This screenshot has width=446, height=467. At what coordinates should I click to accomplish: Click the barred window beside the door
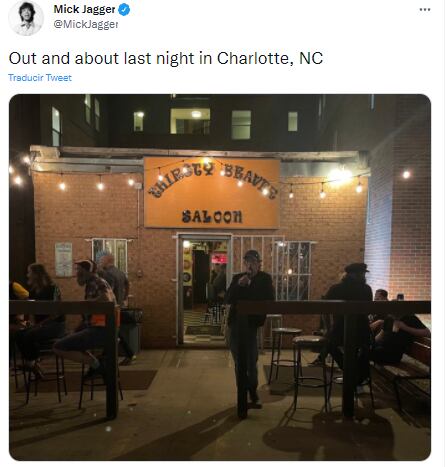click(291, 271)
